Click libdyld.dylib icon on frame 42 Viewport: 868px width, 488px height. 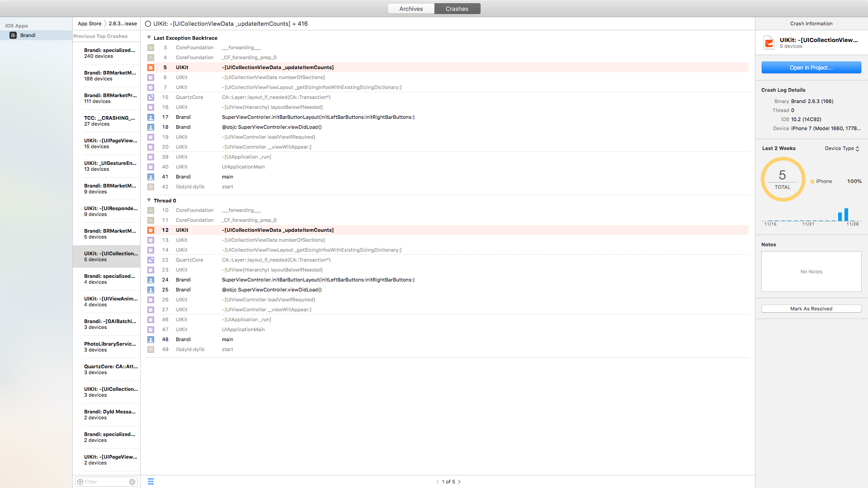tap(151, 187)
